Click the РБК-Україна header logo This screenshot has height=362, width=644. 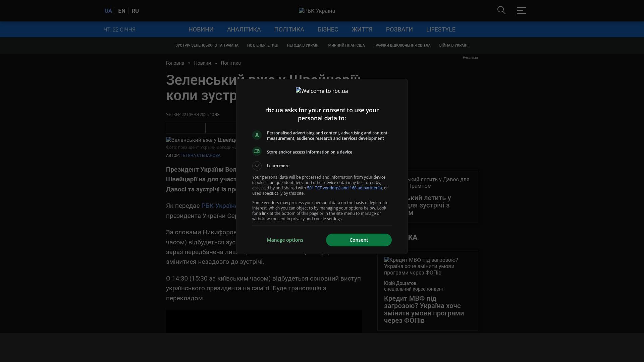[317, 11]
